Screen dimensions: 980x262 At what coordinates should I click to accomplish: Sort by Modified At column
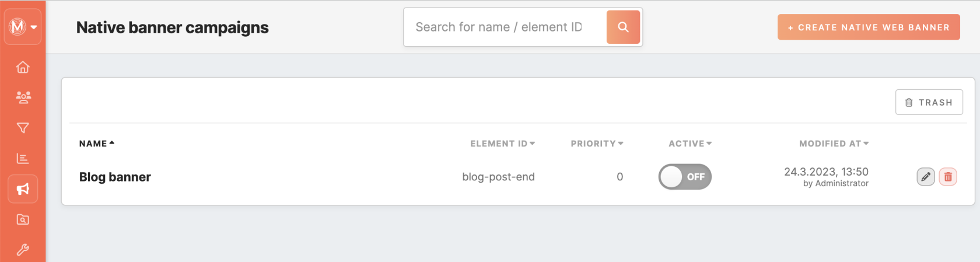[x=834, y=144]
